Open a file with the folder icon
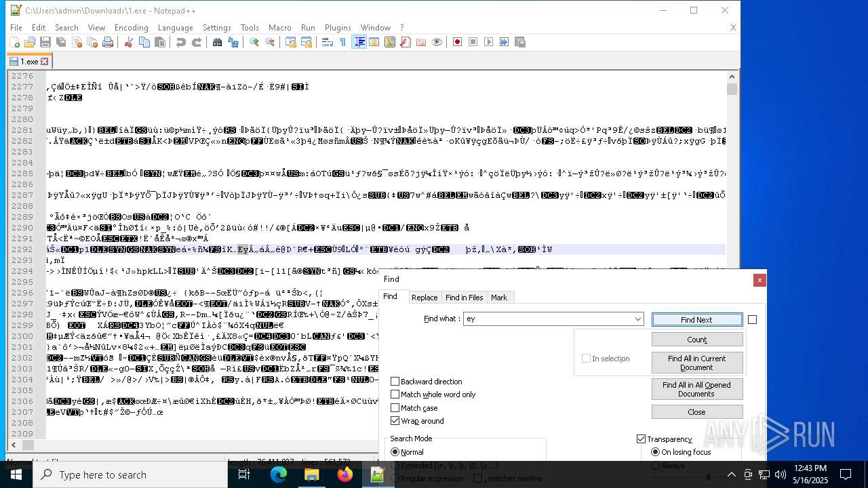The image size is (868, 488). (30, 42)
